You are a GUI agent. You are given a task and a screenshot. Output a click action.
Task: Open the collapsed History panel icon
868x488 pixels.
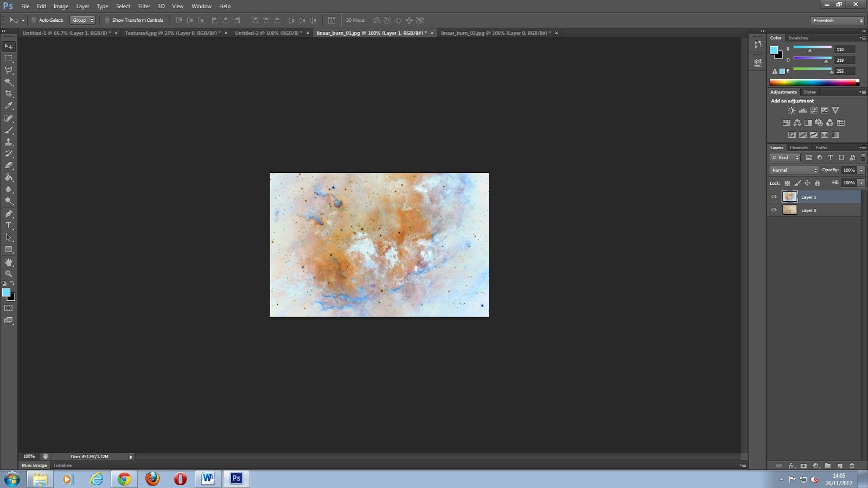coord(758,44)
